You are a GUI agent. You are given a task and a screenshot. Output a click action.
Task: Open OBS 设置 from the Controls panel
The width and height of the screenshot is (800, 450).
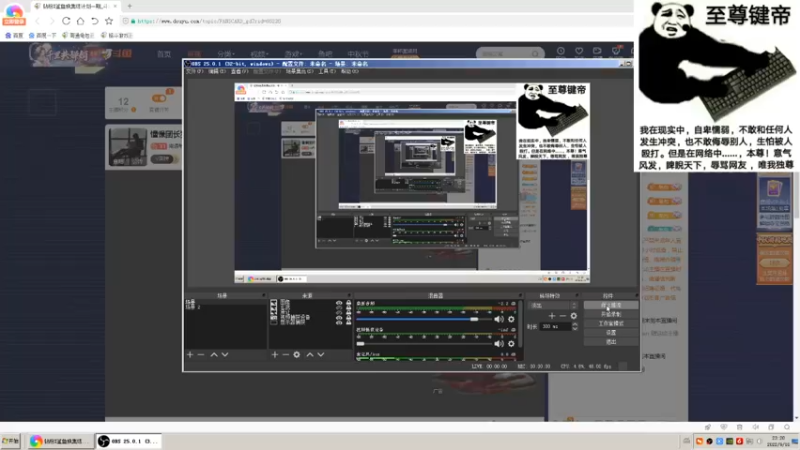(611, 333)
